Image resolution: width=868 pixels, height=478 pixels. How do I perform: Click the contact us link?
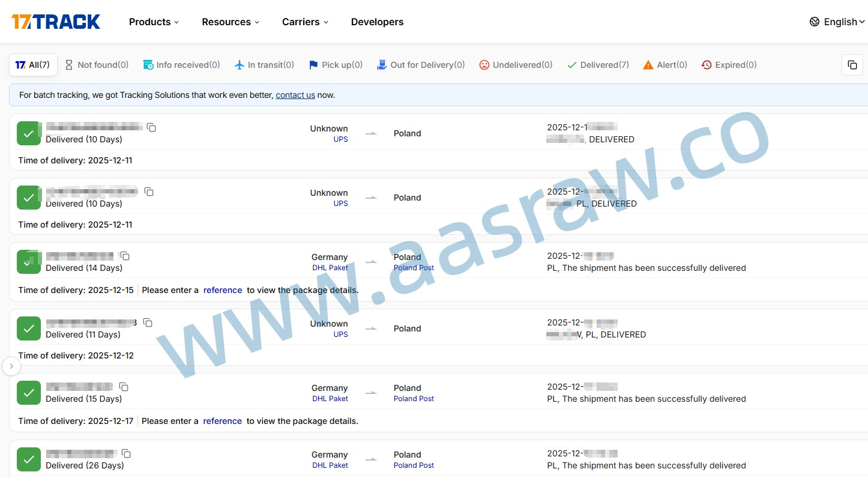click(x=295, y=95)
